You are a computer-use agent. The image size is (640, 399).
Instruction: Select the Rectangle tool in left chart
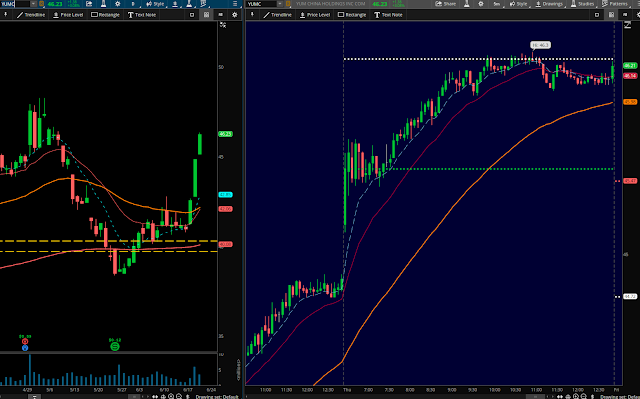coord(105,15)
